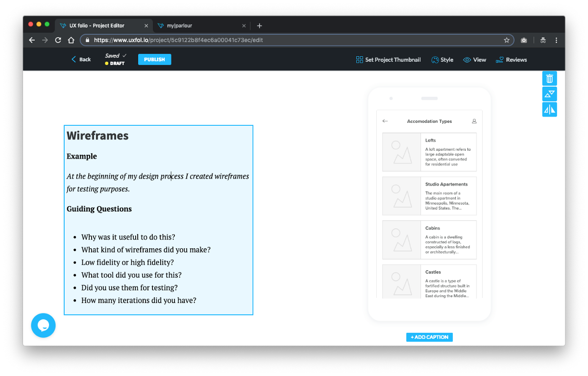Open Reviews
The height and width of the screenshot is (376, 588).
click(x=511, y=60)
